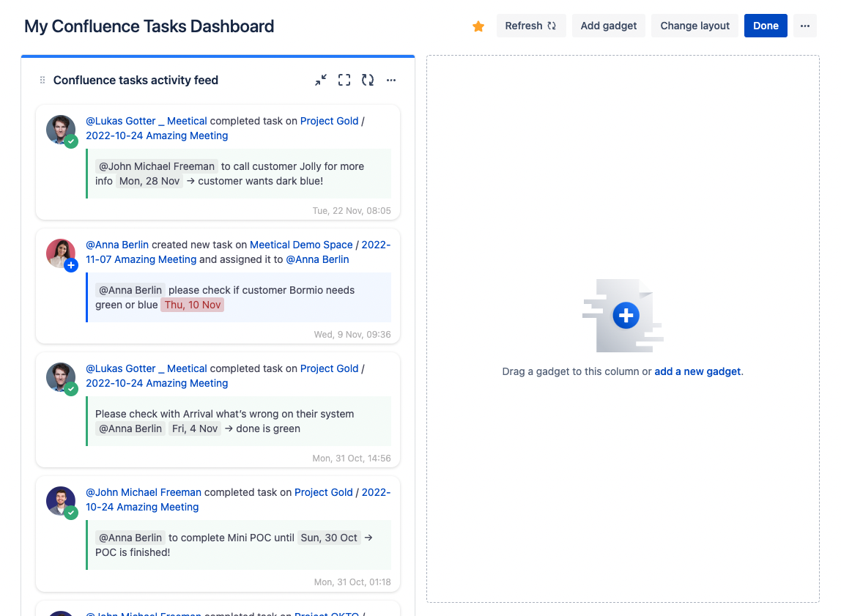Screen dimensions: 841x616
Task: Click the blue Done button
Action: tap(766, 26)
